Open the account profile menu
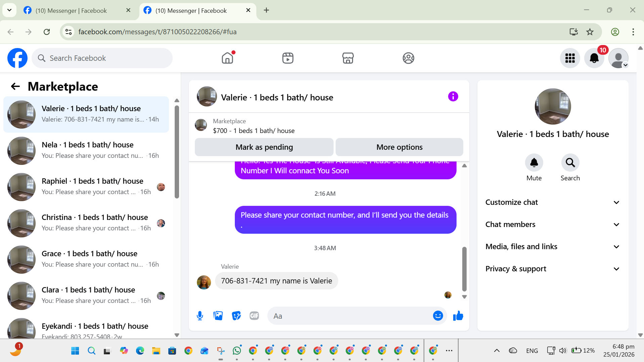Image resolution: width=644 pixels, height=362 pixels. pos(618,58)
